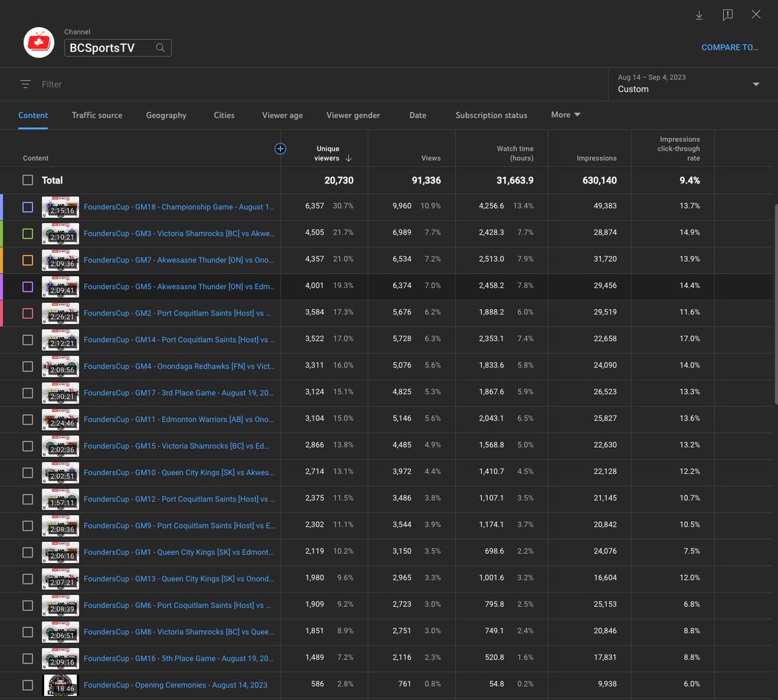Open GM1 Queen City Kings video link
The image size is (778, 700).
[179, 552]
